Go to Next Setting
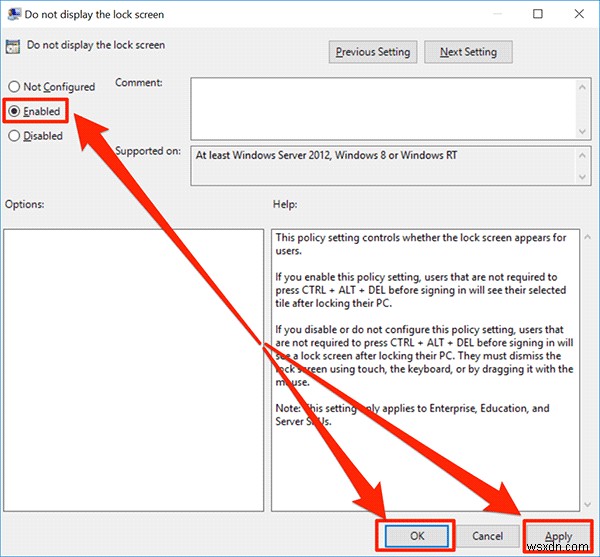Screen dimensions: 600x557 (x=468, y=52)
